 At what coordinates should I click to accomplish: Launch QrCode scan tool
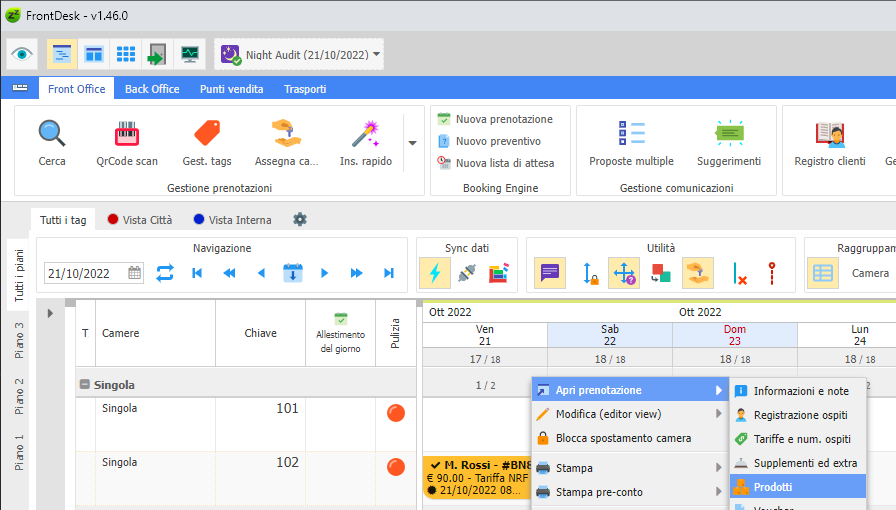(x=127, y=142)
